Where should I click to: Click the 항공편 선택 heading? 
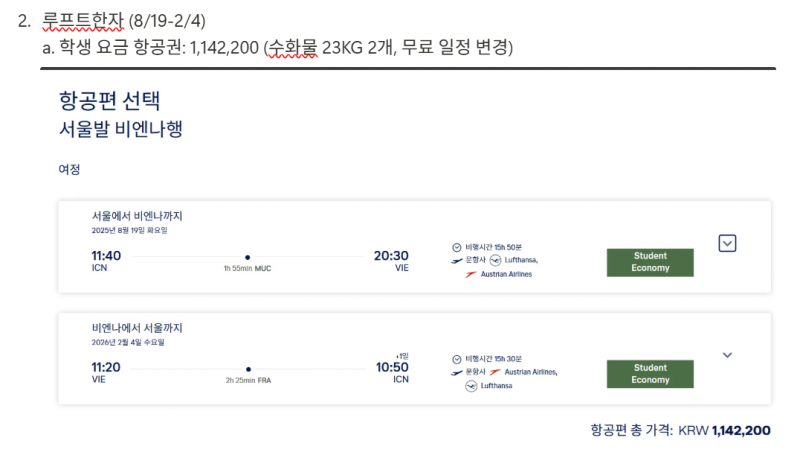(x=110, y=101)
